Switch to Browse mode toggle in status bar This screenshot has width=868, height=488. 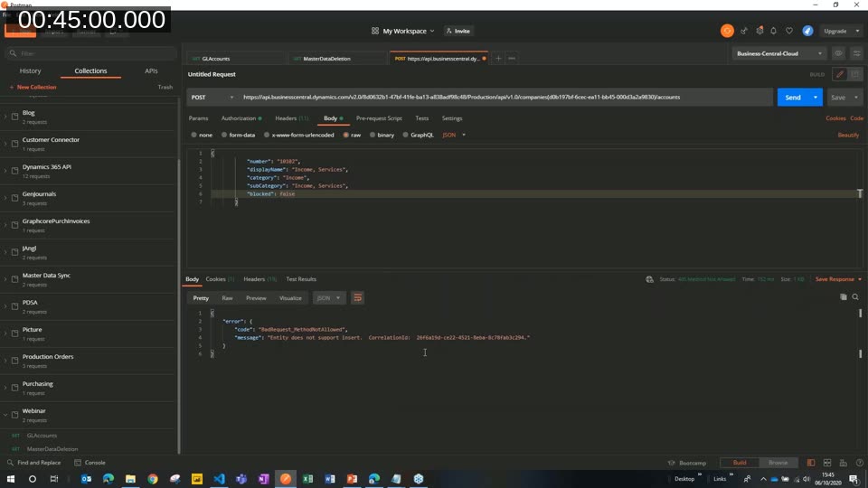coord(778,463)
